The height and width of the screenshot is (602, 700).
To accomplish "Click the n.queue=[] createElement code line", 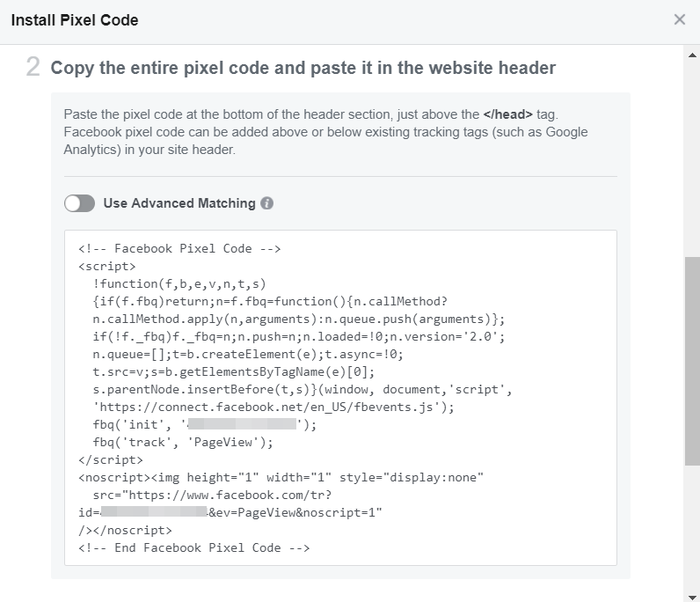I will (248, 355).
